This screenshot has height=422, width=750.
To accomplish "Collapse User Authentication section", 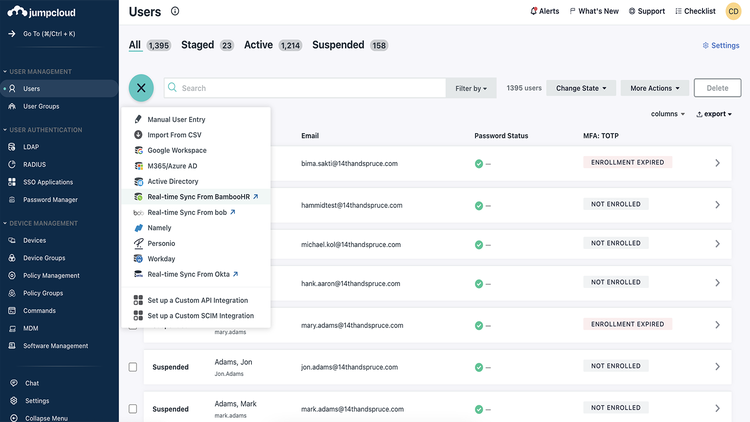I will (43, 130).
